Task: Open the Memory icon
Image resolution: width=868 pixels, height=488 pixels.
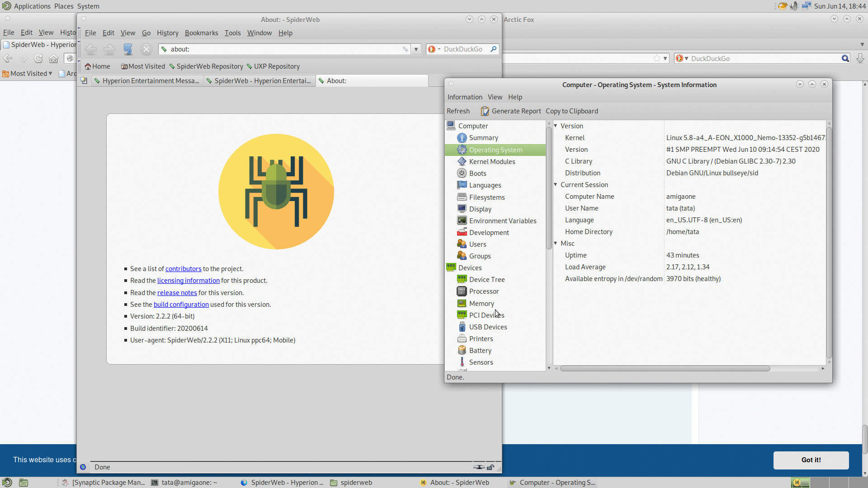Action: click(462, 303)
